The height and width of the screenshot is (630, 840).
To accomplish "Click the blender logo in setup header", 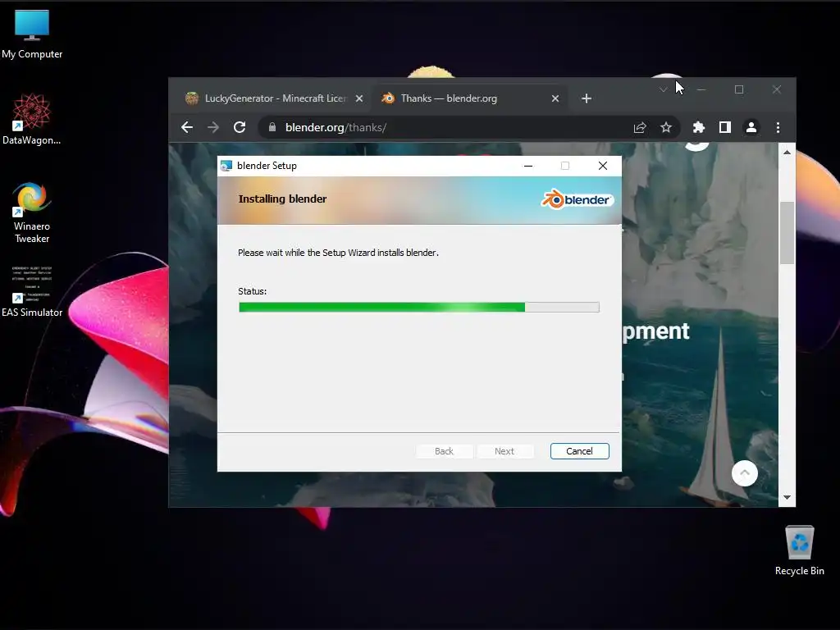I will pyautogui.click(x=577, y=199).
